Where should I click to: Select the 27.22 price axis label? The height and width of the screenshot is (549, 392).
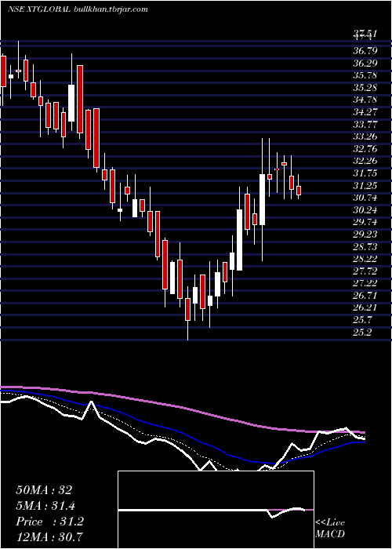365,283
